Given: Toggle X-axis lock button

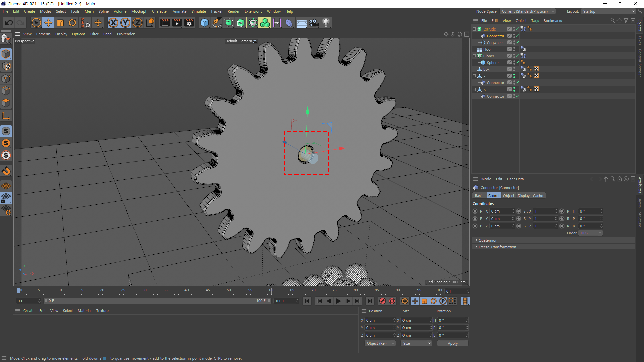Looking at the screenshot, I should 113,23.
